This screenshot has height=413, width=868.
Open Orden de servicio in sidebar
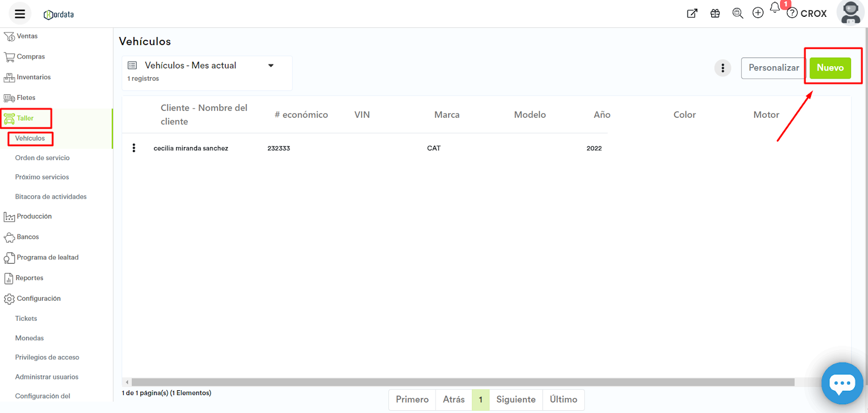tap(42, 158)
